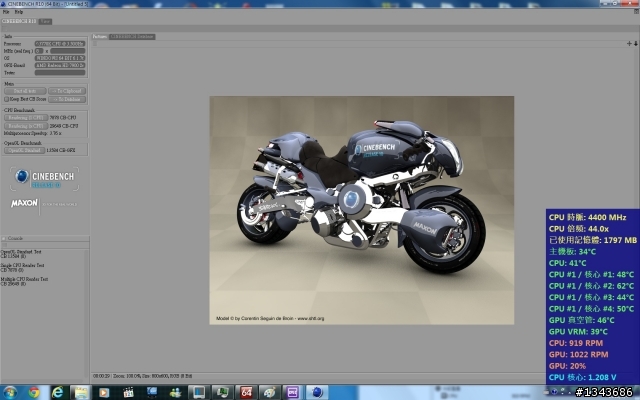Click the Single CPU Render Test console entry
Screen dimensions: 640x400
pyautogui.click(x=22, y=267)
